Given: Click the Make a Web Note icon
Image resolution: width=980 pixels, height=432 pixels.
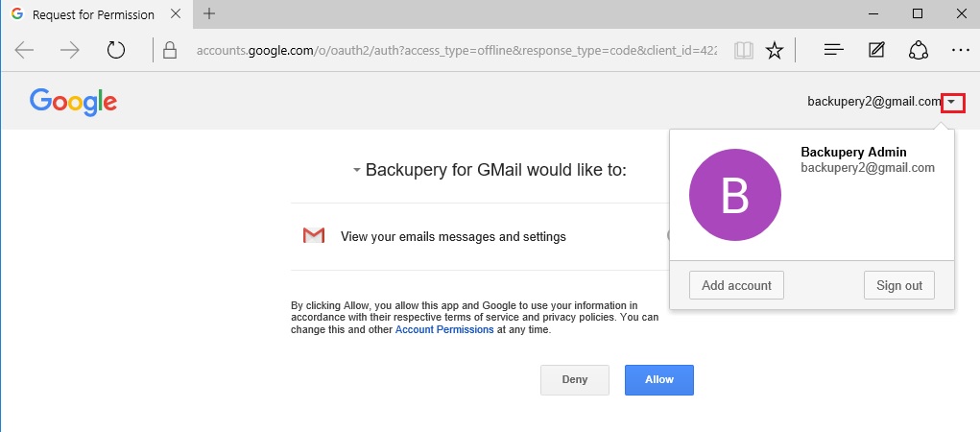Looking at the screenshot, I should click(x=876, y=51).
